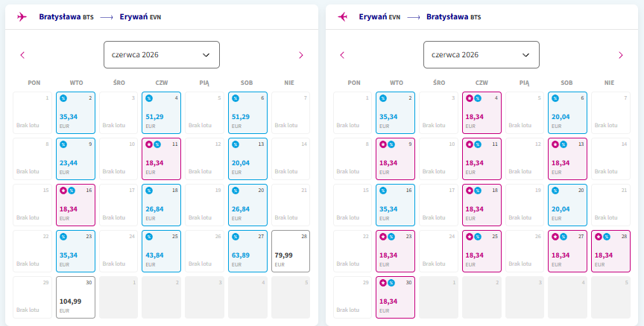Viewport: 644px width, 326px height.
Task: Go to next month in return calendar
Action: tap(621, 55)
